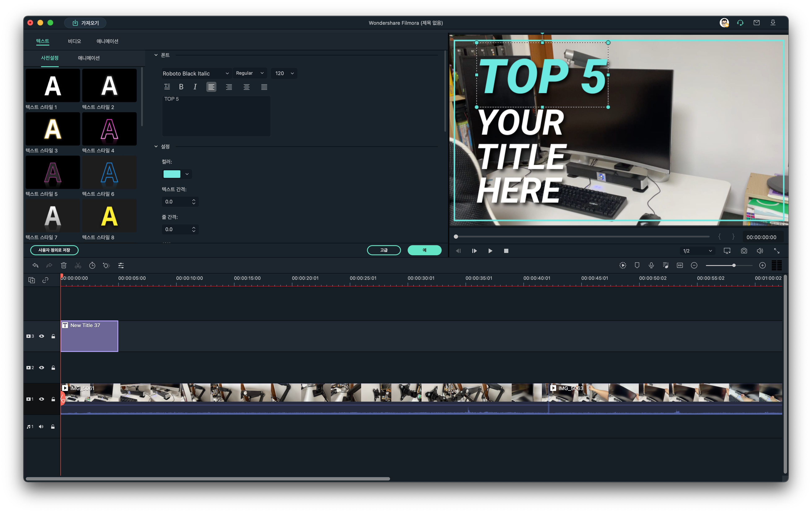Open the speed timer clock icon
Screen dimensions: 812x513
(92, 266)
